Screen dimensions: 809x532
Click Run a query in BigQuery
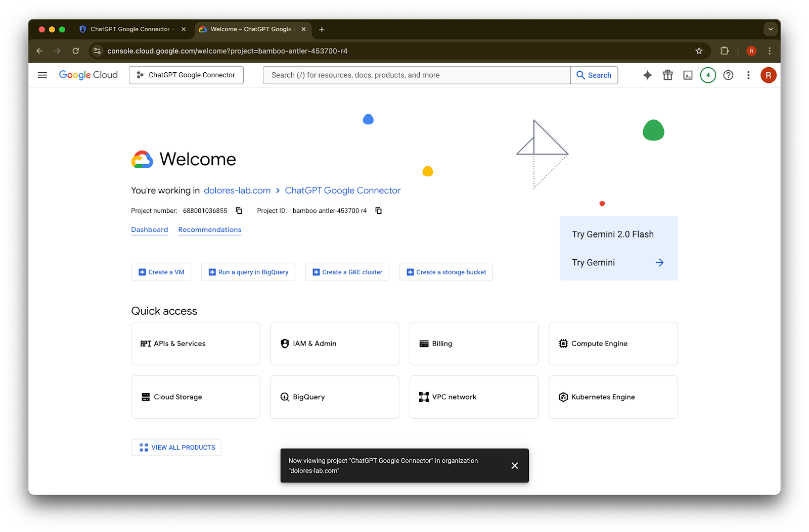click(248, 272)
